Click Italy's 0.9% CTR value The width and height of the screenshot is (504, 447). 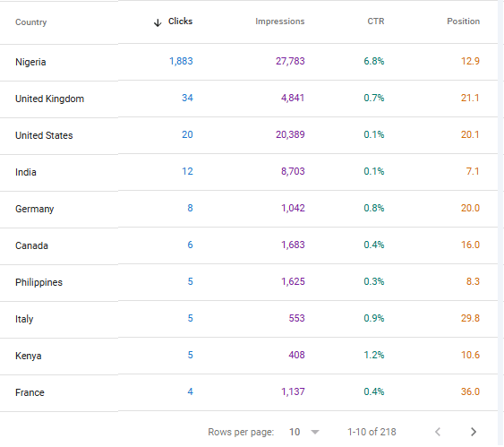[x=374, y=318]
